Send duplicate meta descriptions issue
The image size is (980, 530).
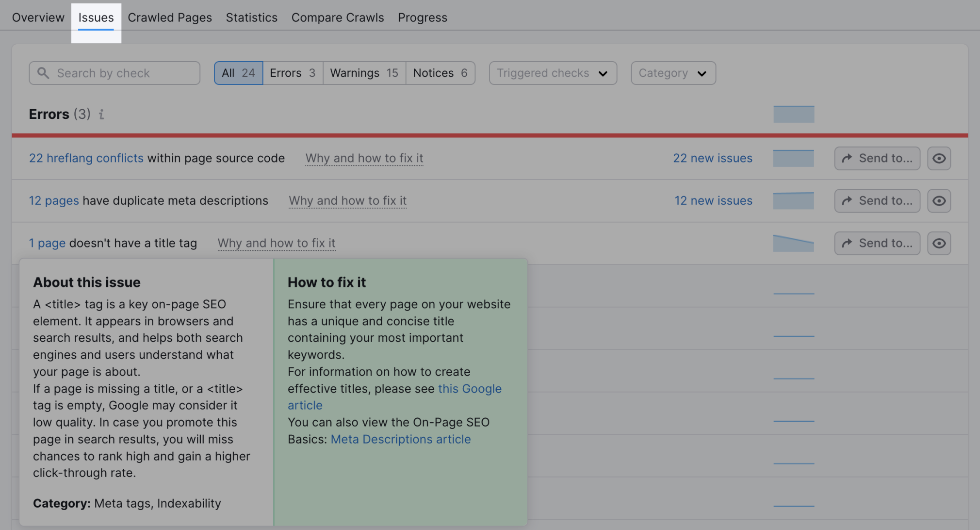(x=877, y=201)
